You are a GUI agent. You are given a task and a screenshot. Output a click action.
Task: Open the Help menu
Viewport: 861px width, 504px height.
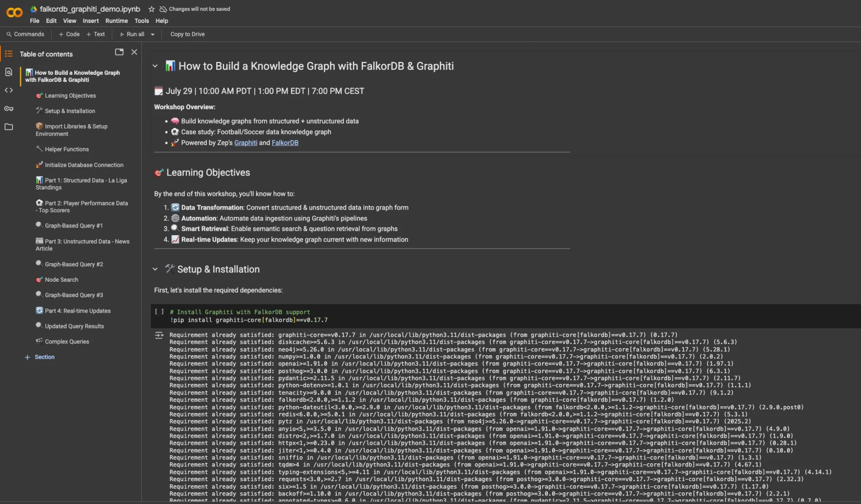tap(162, 21)
